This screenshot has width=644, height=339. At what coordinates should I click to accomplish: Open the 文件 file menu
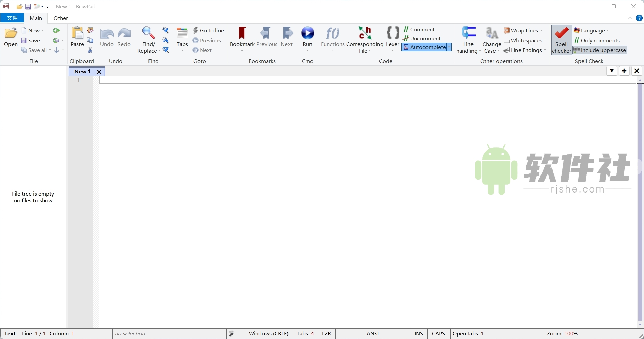12,18
